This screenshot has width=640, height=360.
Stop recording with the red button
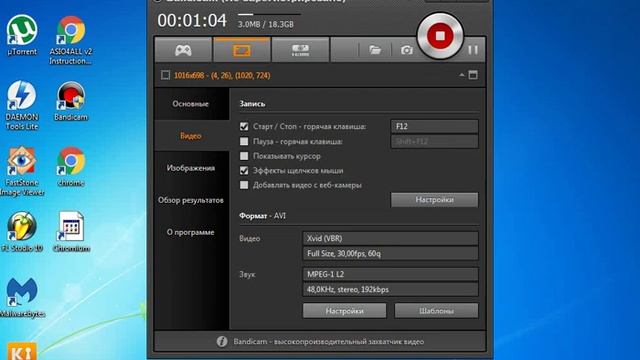(440, 36)
